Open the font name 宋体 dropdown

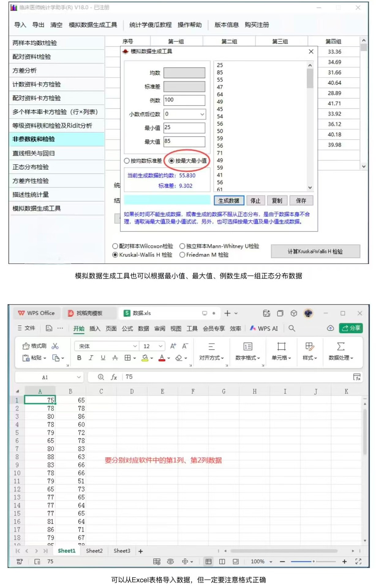(x=135, y=346)
